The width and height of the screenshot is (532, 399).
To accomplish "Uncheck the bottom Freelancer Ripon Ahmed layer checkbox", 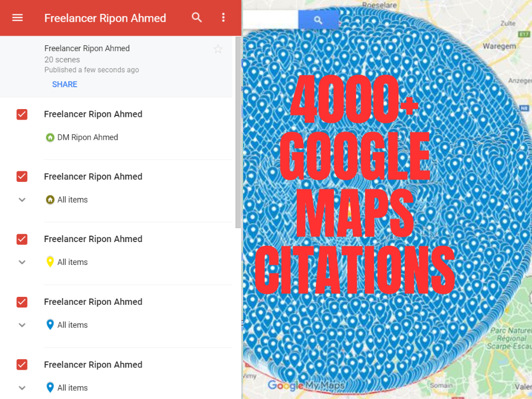I will (22, 365).
